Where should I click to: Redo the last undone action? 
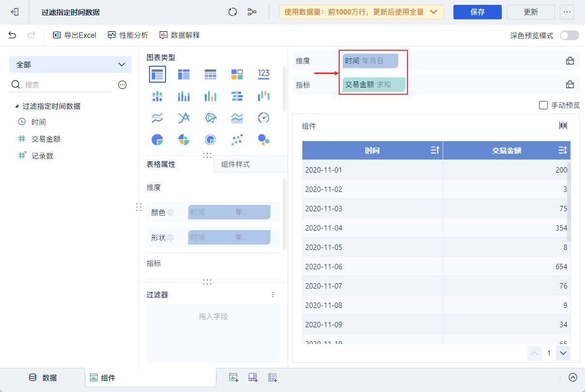click(31, 35)
